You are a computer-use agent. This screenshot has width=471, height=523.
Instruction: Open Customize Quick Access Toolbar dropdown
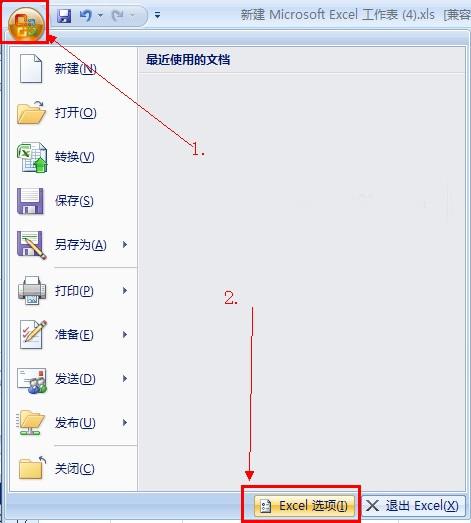[157, 15]
